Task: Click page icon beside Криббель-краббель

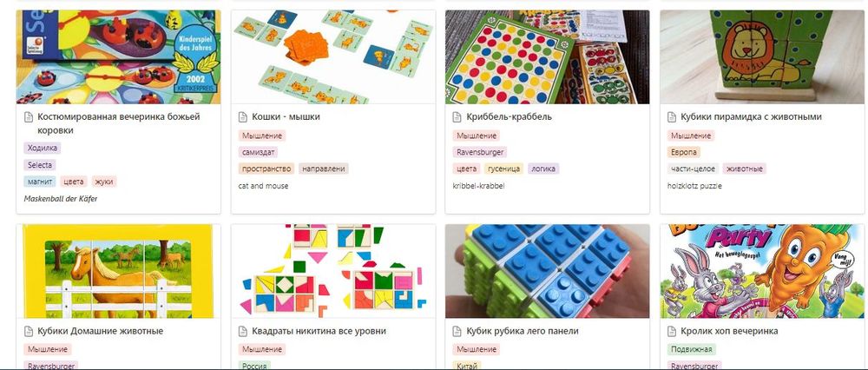Action: tap(457, 117)
